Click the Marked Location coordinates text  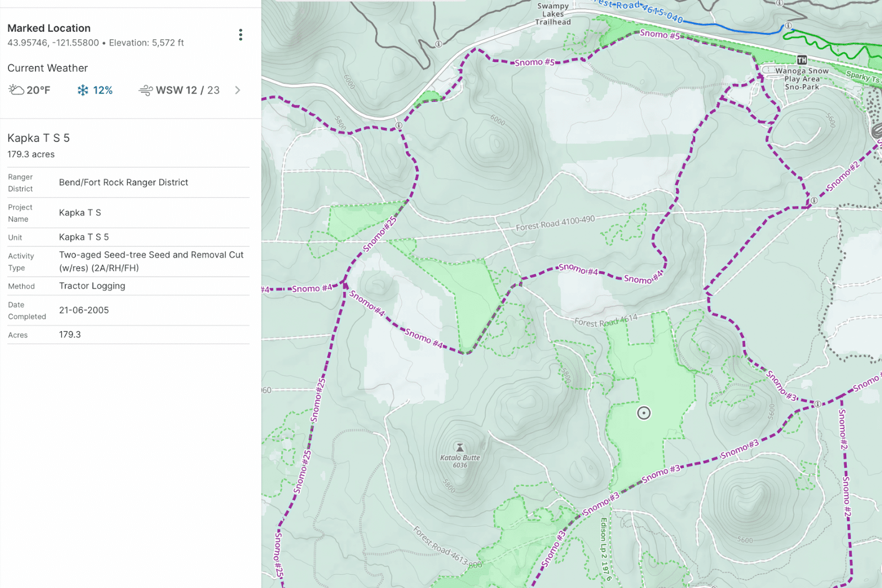tap(53, 42)
